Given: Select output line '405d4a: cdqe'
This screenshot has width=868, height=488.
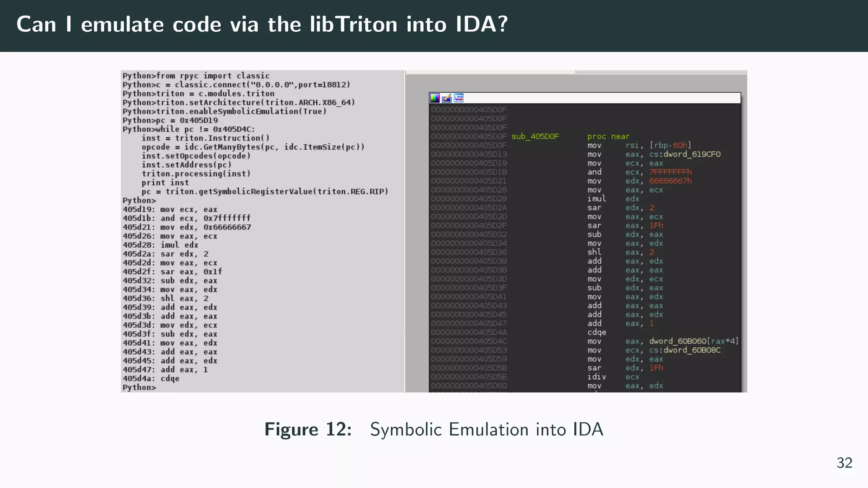Looking at the screenshot, I should pyautogui.click(x=151, y=379).
